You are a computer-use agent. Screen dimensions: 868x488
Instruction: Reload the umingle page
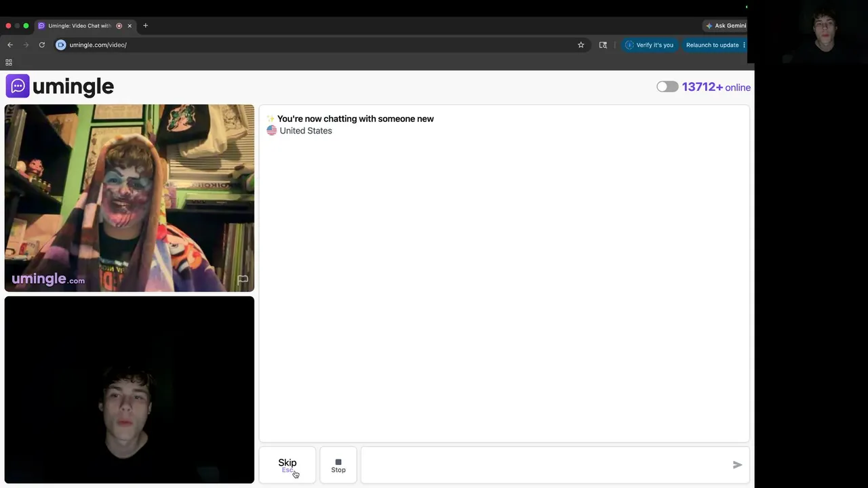pos(42,45)
